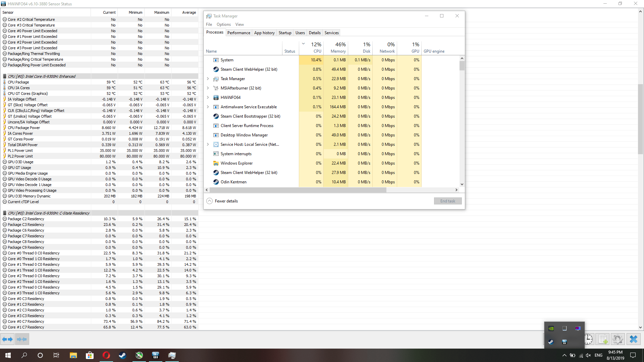Click the End task button

tap(447, 201)
